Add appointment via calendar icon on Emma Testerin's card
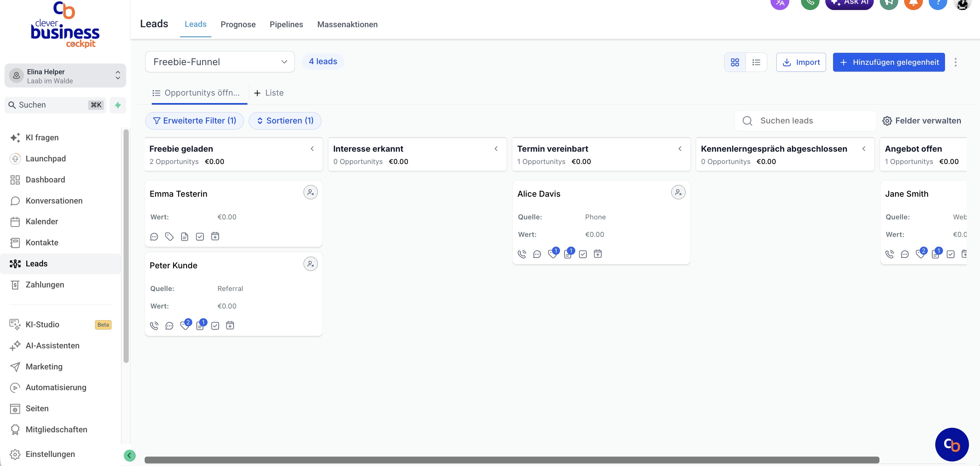Image resolution: width=980 pixels, height=466 pixels. (x=215, y=237)
